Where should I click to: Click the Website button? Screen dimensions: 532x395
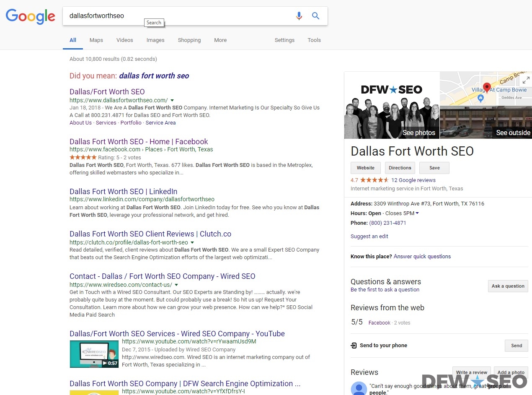point(366,168)
